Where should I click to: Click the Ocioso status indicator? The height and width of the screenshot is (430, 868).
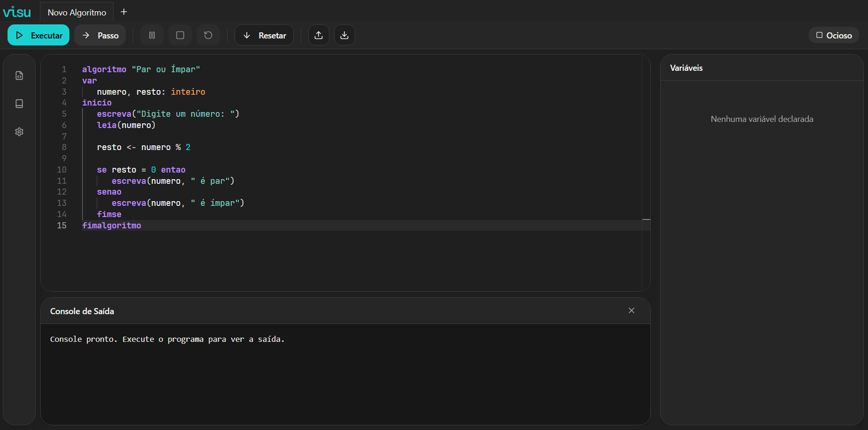point(834,35)
